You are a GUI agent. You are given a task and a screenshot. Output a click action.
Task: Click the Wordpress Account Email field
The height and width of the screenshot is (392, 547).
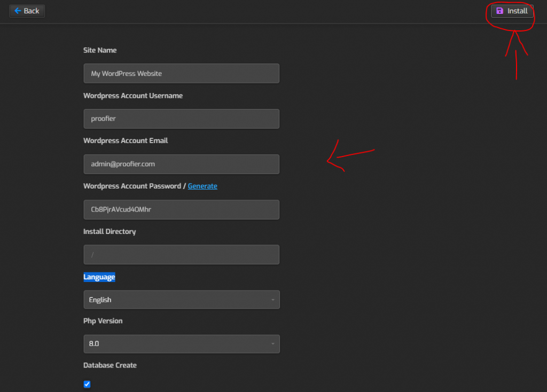pyautogui.click(x=182, y=164)
